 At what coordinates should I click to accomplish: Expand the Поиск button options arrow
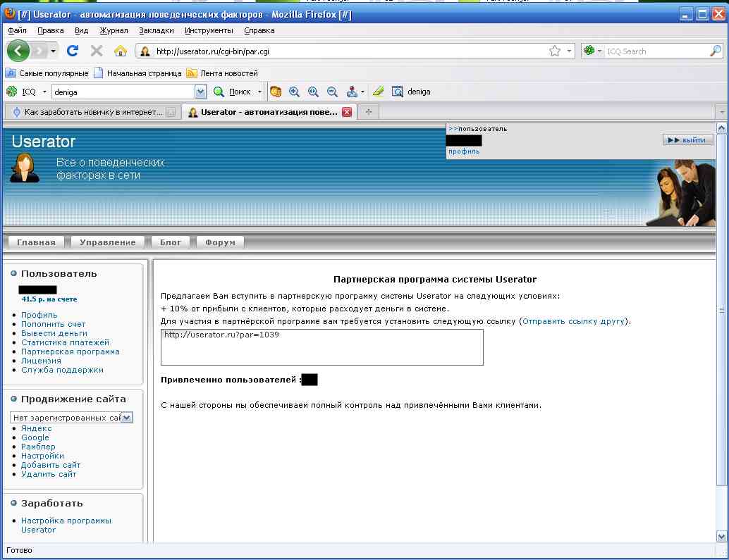[x=259, y=92]
